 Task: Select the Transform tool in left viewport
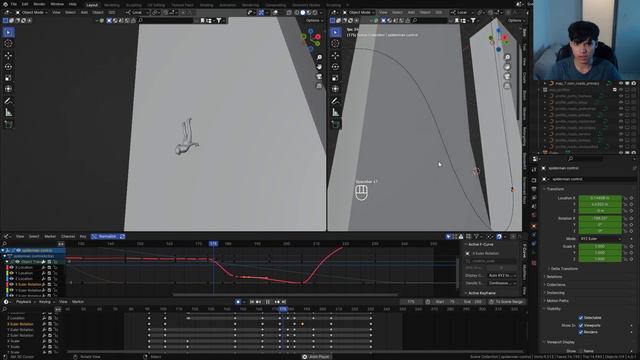click(x=8, y=89)
